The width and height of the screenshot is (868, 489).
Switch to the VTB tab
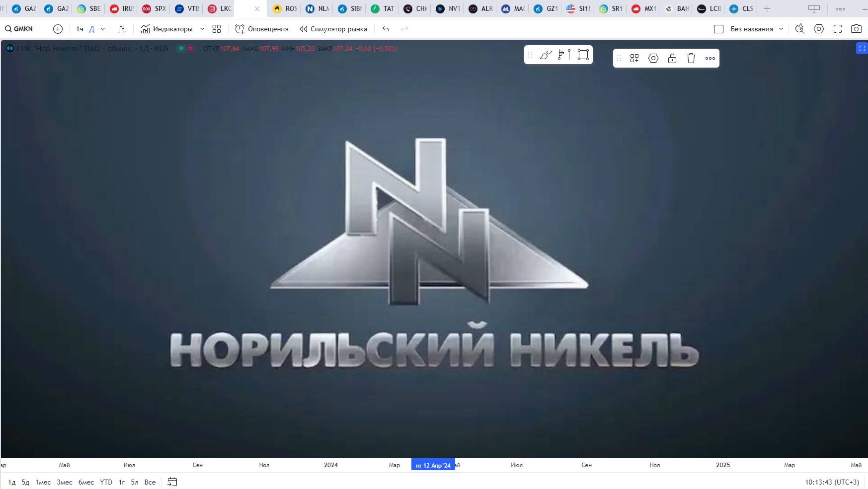pos(187,8)
